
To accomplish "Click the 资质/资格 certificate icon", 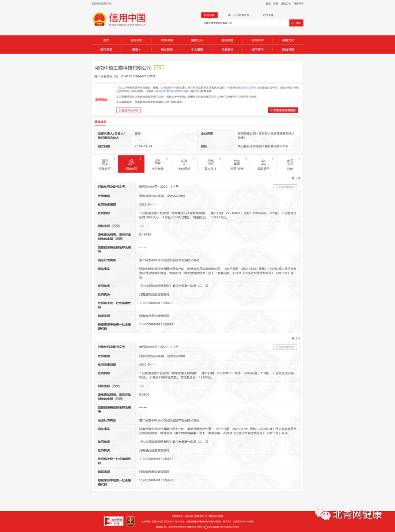I will click(x=237, y=162).
